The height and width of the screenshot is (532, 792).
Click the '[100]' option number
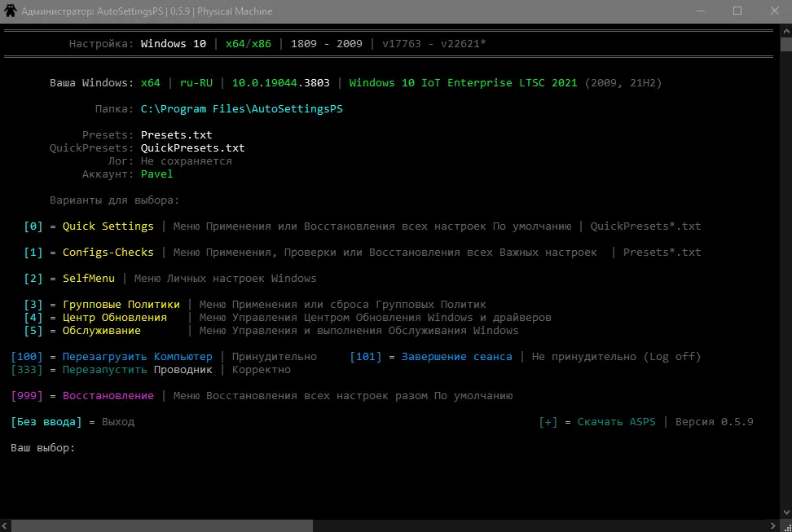27,357
